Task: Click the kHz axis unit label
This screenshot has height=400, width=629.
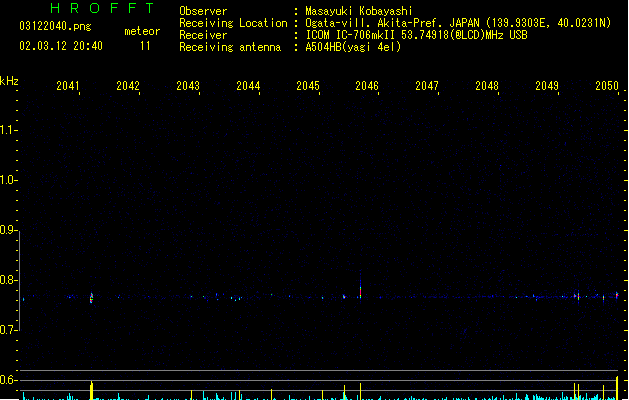Action: coord(9,81)
